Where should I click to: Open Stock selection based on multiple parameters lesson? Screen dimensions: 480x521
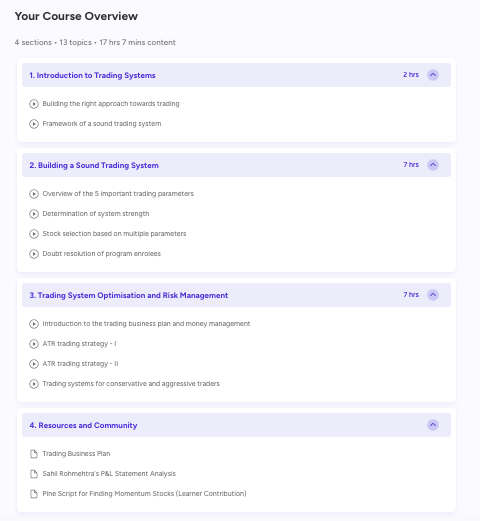pyautogui.click(x=114, y=234)
